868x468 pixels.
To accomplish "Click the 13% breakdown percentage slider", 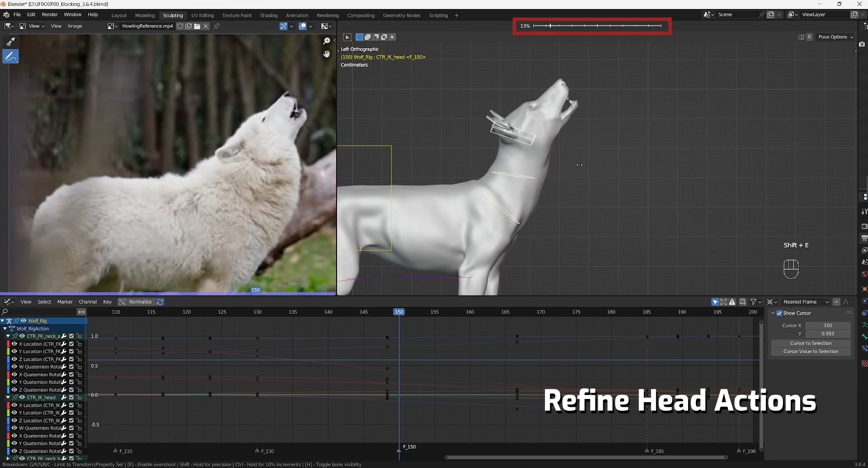I will pos(592,26).
